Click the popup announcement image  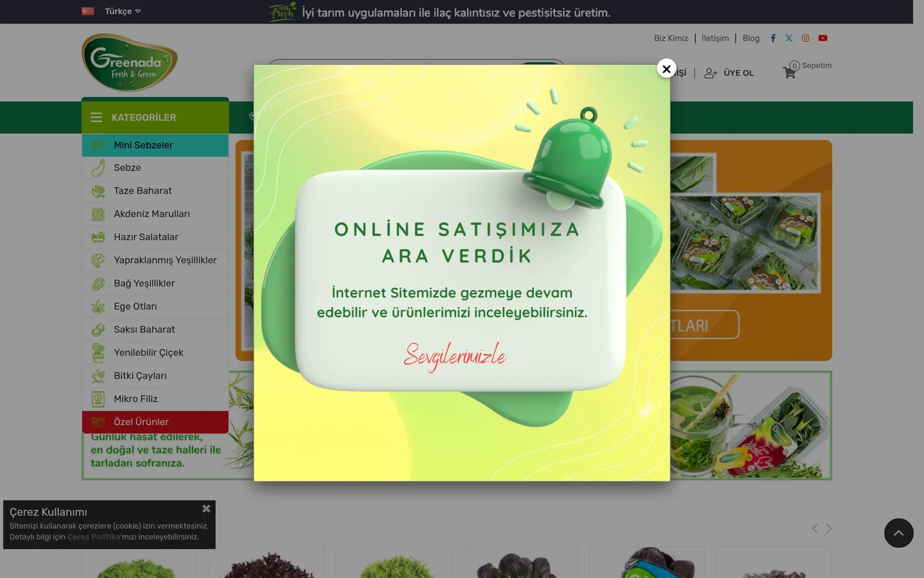point(462,273)
